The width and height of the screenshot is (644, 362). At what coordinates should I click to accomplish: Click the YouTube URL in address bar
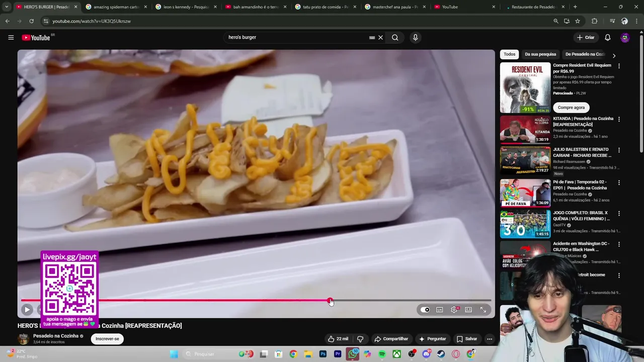pyautogui.click(x=92, y=21)
